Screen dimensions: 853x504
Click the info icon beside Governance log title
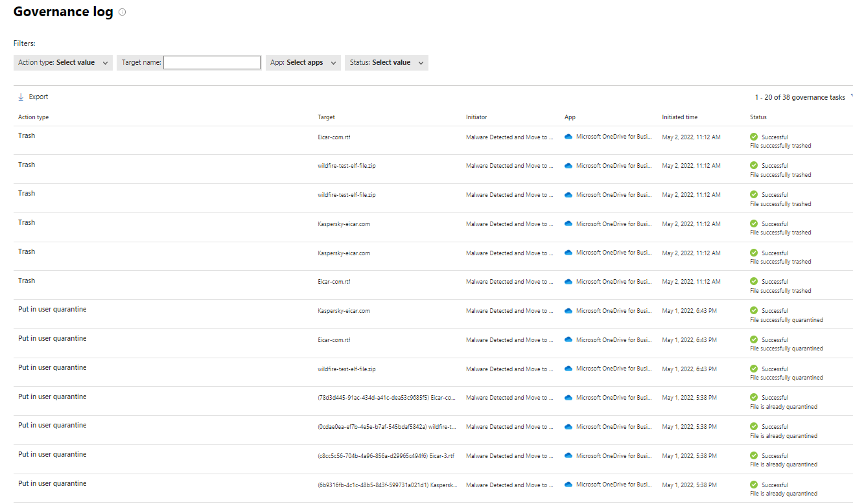click(123, 12)
